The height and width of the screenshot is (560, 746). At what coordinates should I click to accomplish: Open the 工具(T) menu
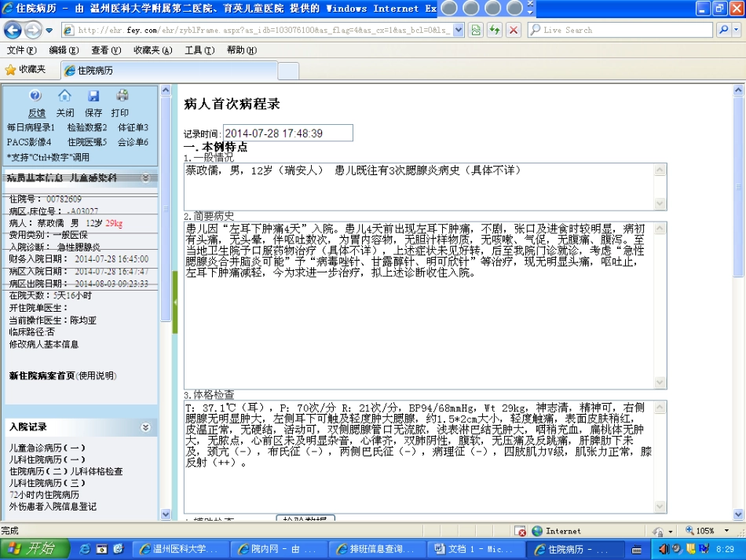[199, 50]
